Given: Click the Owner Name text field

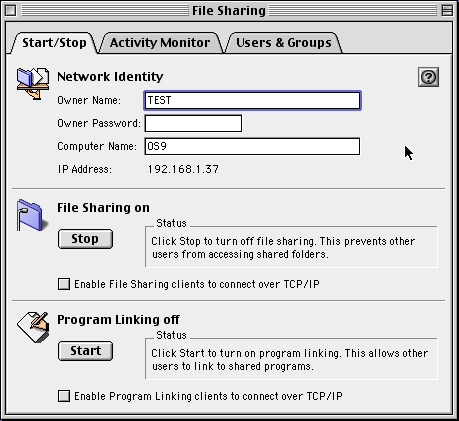Looking at the screenshot, I should click(252, 100).
